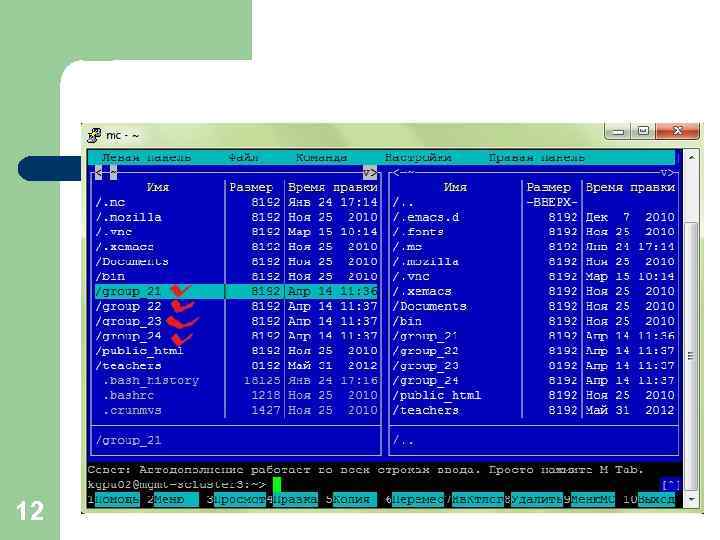Click left panel history back arrow
The image size is (720, 540).
tap(98, 173)
